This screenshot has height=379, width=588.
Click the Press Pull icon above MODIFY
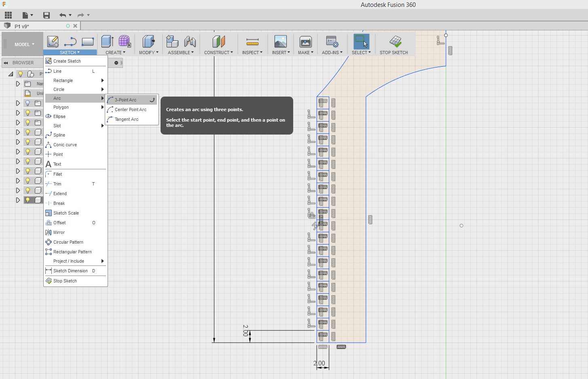pos(148,41)
